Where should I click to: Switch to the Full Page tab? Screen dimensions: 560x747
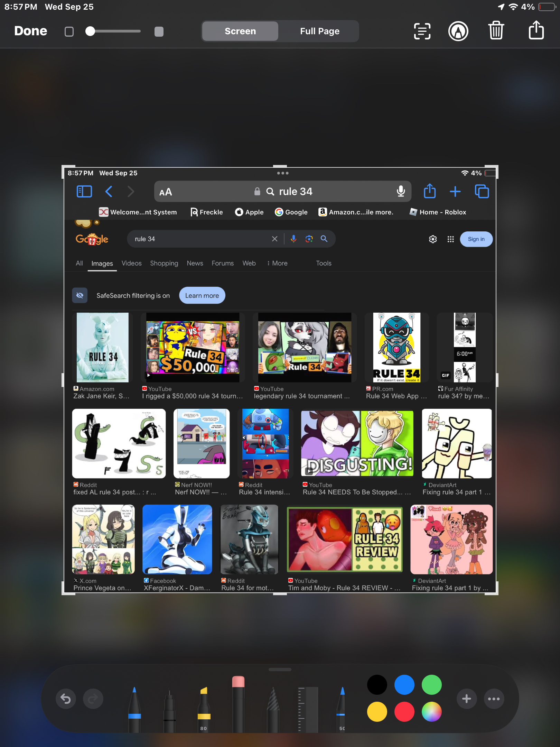click(319, 31)
